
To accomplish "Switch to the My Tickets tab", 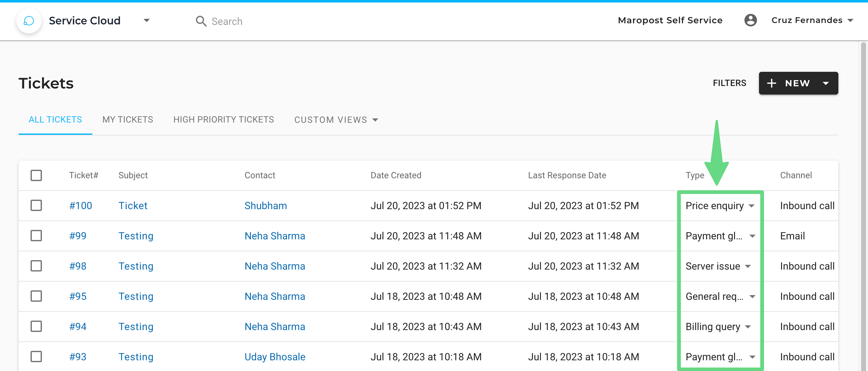I will (127, 120).
